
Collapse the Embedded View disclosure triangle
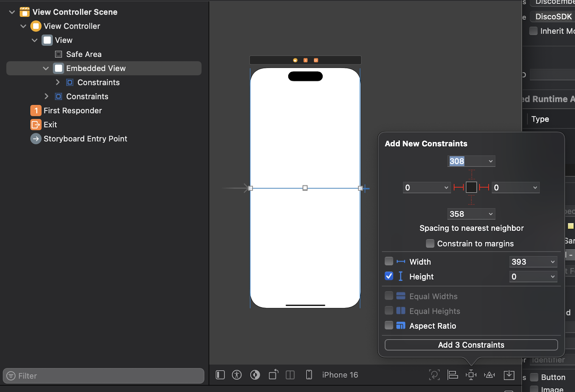tap(46, 68)
